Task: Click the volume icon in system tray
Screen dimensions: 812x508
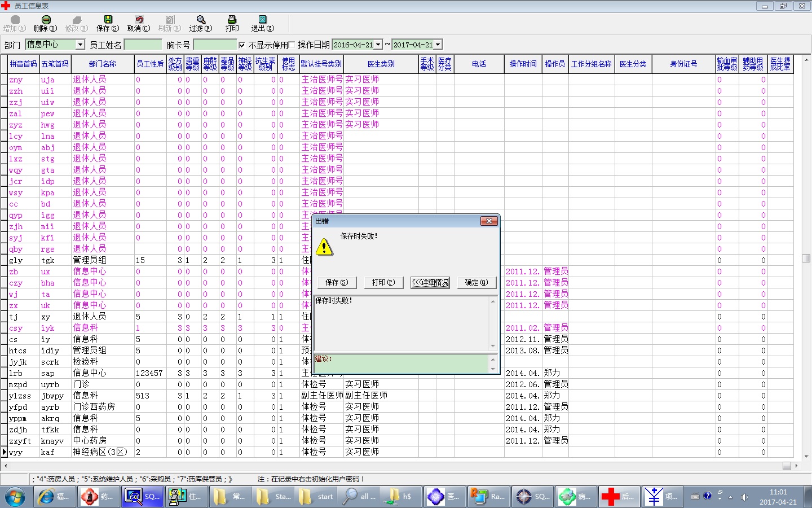Action: click(744, 497)
